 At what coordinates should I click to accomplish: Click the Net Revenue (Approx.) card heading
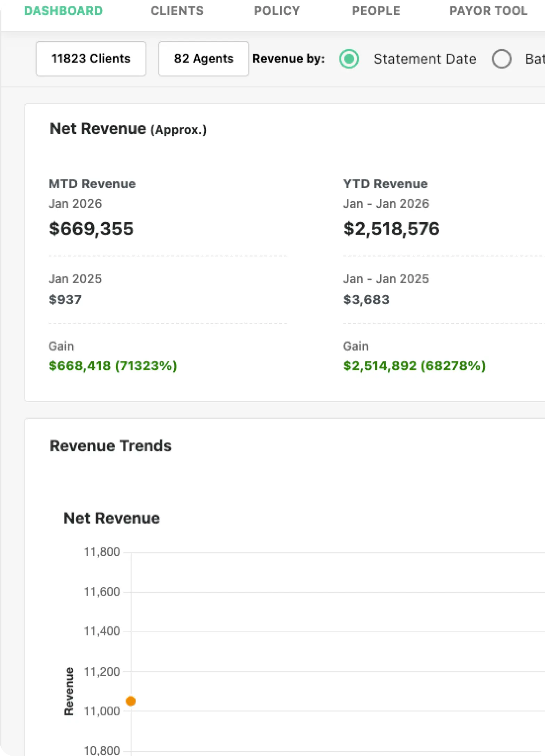pos(128,129)
